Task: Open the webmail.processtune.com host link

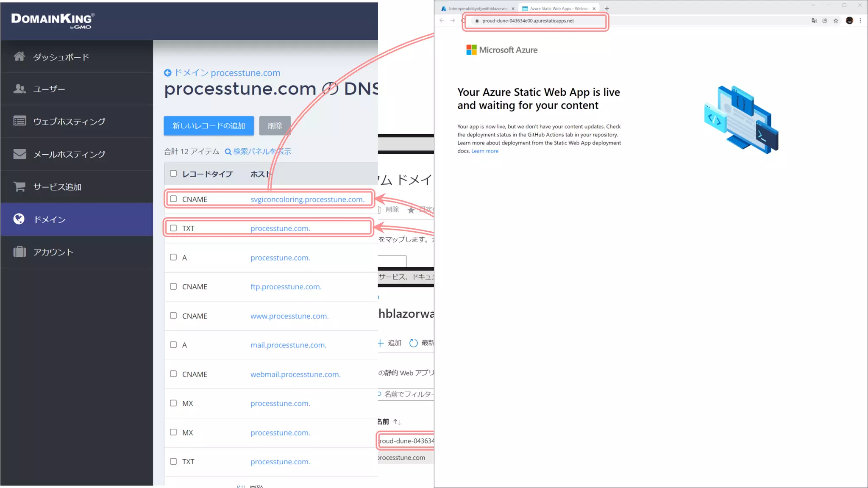Action: tap(295, 374)
